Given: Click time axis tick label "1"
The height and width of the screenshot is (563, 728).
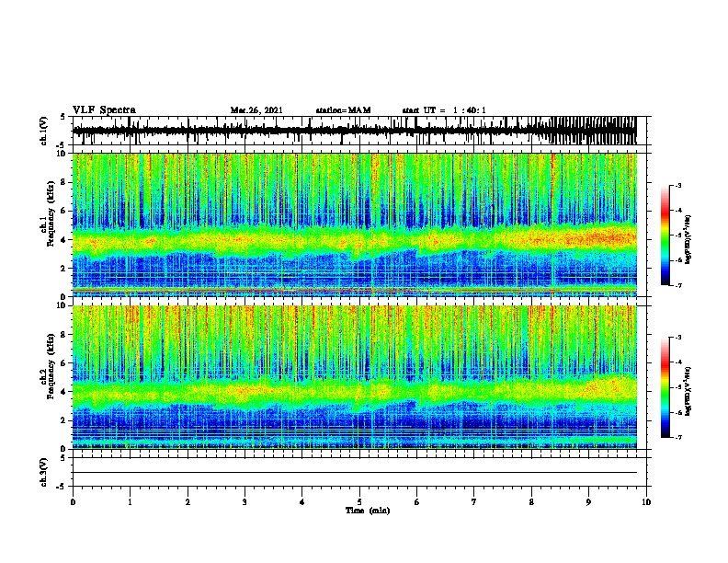Looking at the screenshot, I should tap(130, 502).
